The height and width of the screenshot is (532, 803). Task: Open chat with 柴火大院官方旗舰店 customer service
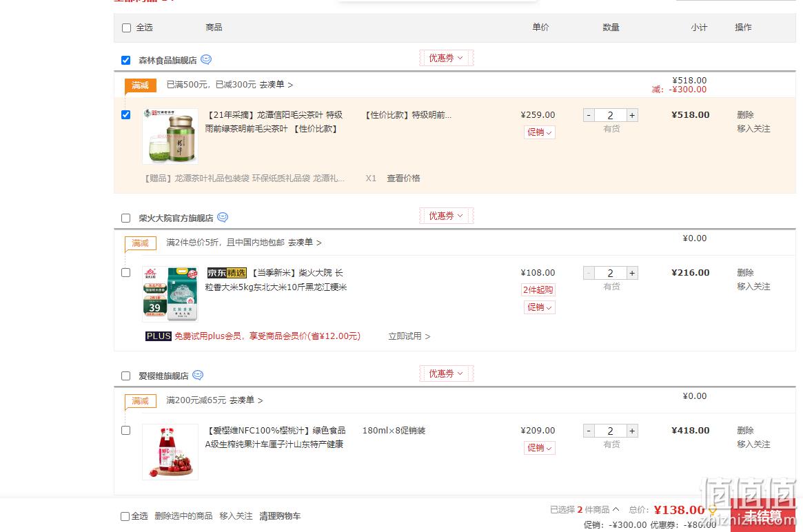coord(222,217)
